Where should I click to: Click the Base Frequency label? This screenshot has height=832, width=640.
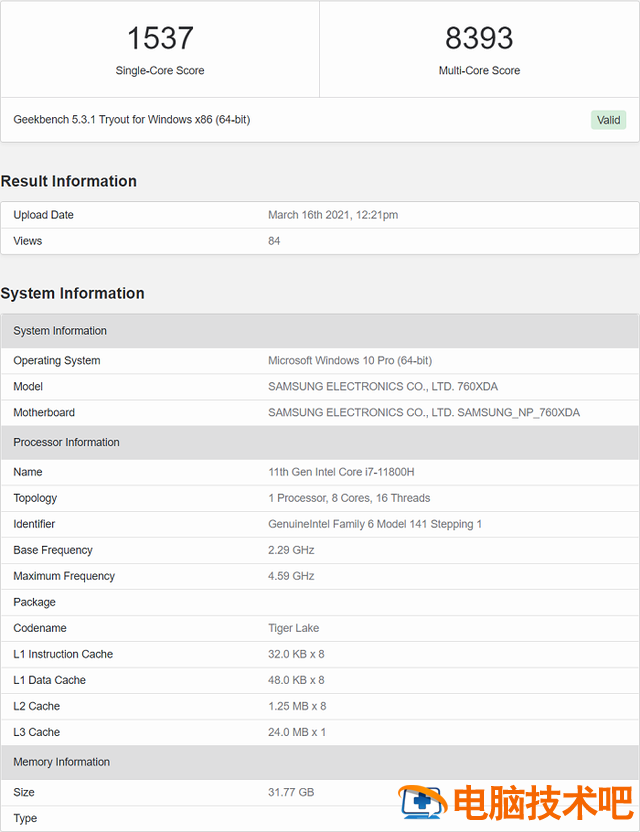[x=53, y=550]
